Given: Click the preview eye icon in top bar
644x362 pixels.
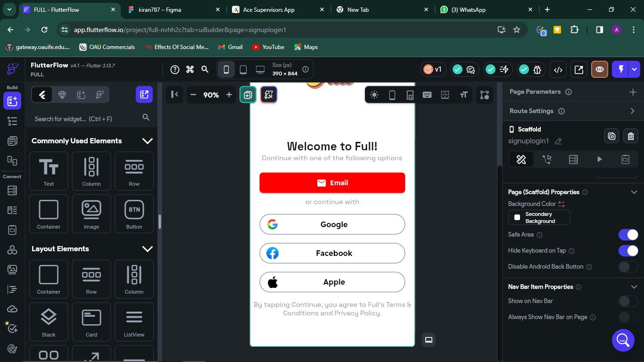Looking at the screenshot, I should point(600,70).
